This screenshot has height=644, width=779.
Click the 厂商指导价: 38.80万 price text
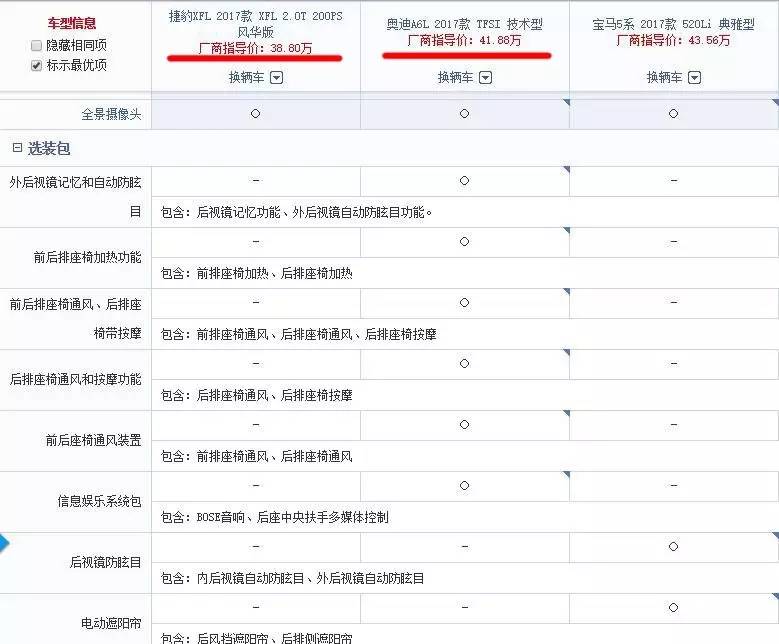(255, 48)
